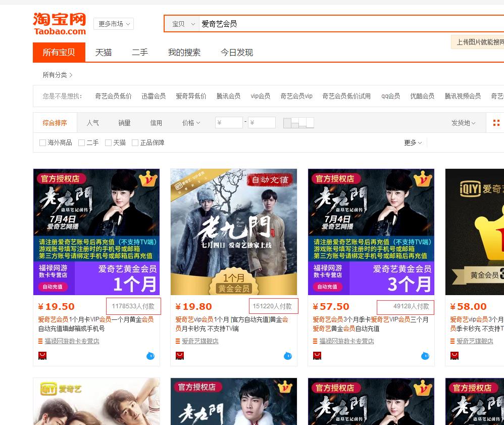Click suggested search 优酷会员
Image resolution: width=504 pixels, height=425 pixels.
point(422,96)
